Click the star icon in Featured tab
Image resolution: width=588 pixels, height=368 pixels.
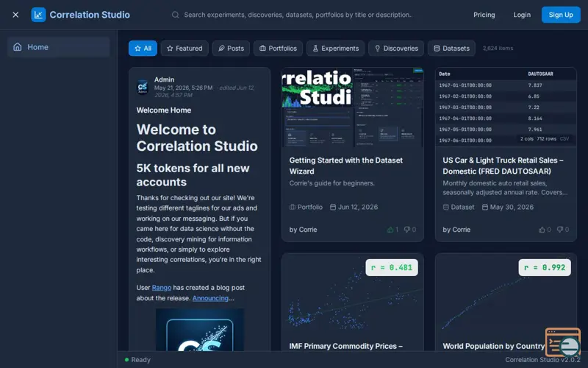170,48
